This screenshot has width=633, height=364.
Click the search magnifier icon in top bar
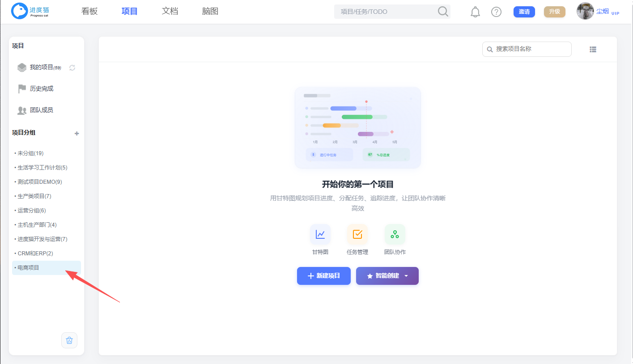pyautogui.click(x=443, y=12)
